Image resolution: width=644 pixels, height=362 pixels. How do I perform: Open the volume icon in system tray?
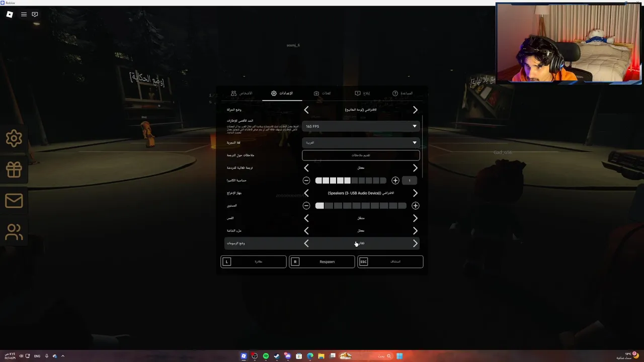pos(21,356)
